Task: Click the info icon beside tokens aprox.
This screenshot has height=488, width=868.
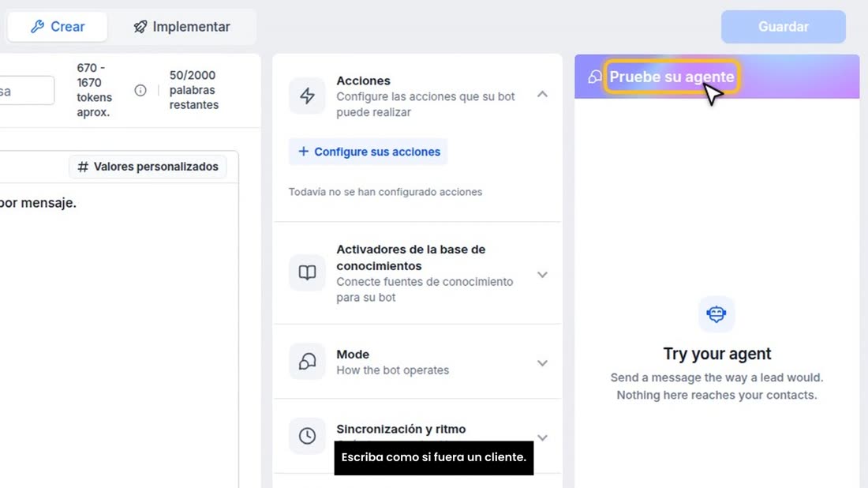Action: [x=140, y=90]
